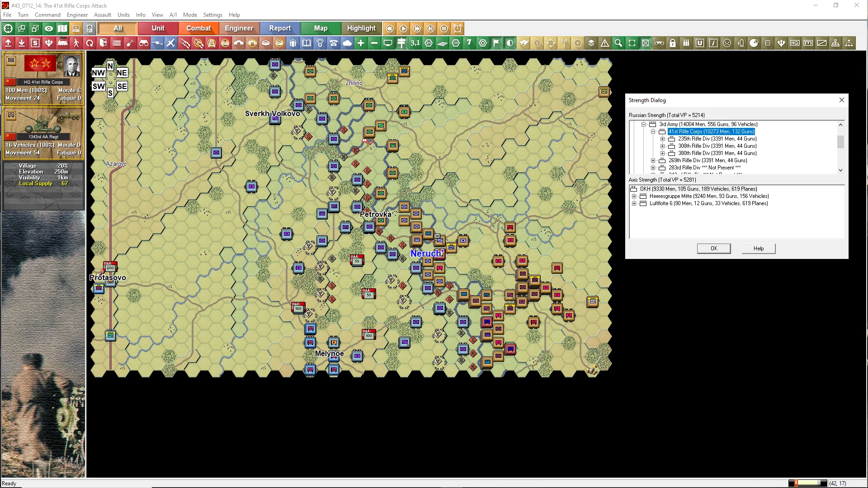Click the OK button in Strength Dialog
The width and height of the screenshot is (868, 488).
713,249
